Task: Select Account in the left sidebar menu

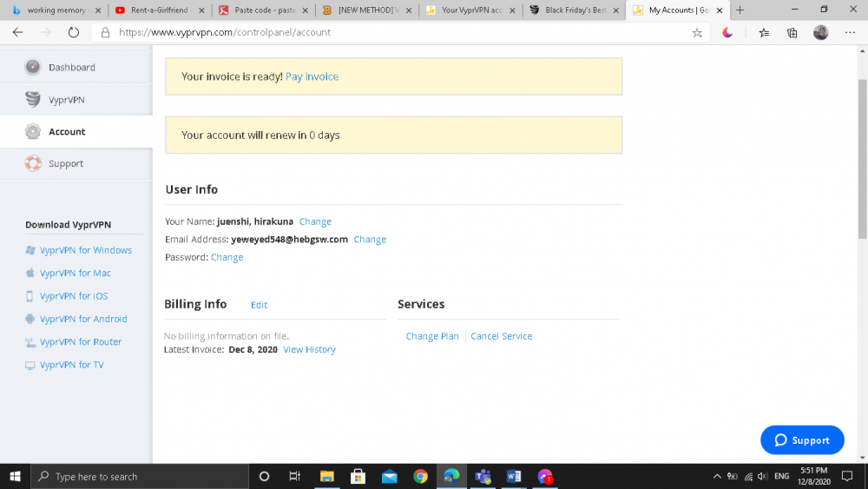Action: tap(67, 132)
